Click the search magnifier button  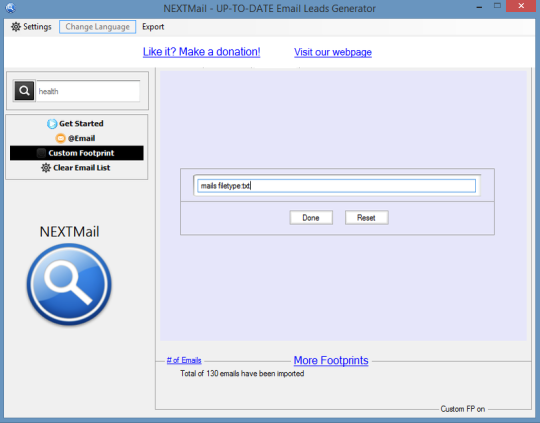click(x=24, y=91)
